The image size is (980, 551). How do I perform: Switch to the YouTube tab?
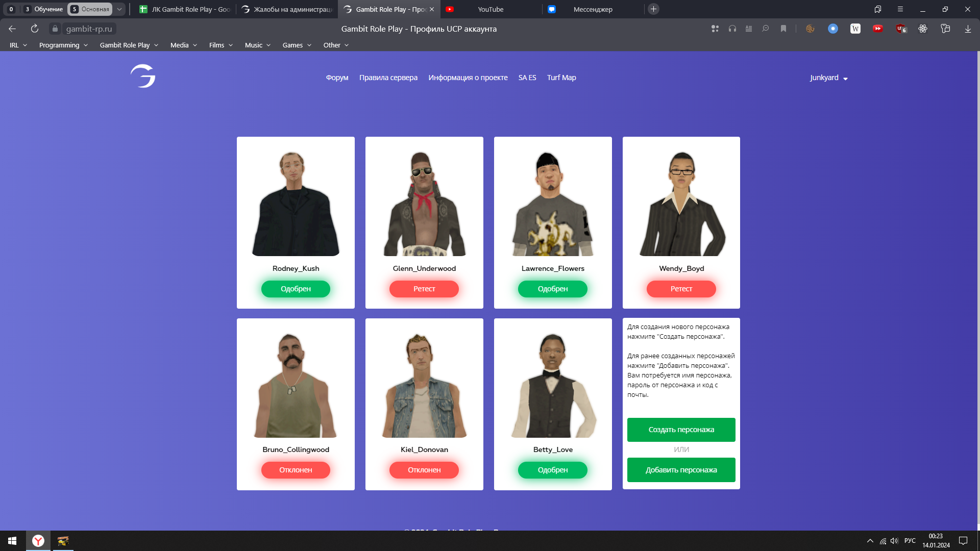coord(490,9)
